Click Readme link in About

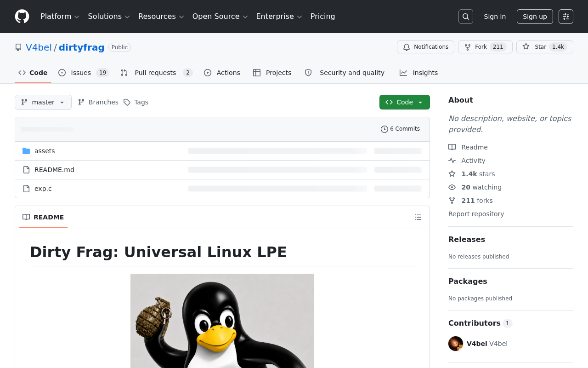tap(475, 147)
